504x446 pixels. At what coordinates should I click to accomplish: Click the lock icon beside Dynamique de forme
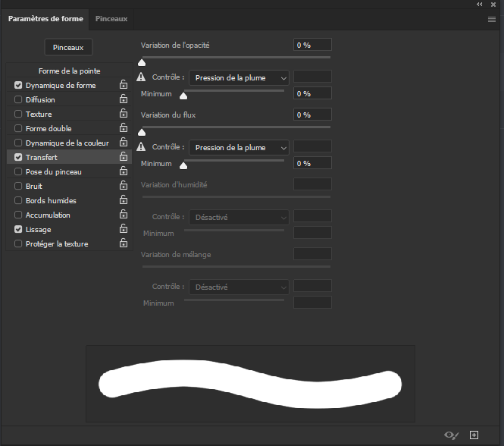tap(123, 86)
